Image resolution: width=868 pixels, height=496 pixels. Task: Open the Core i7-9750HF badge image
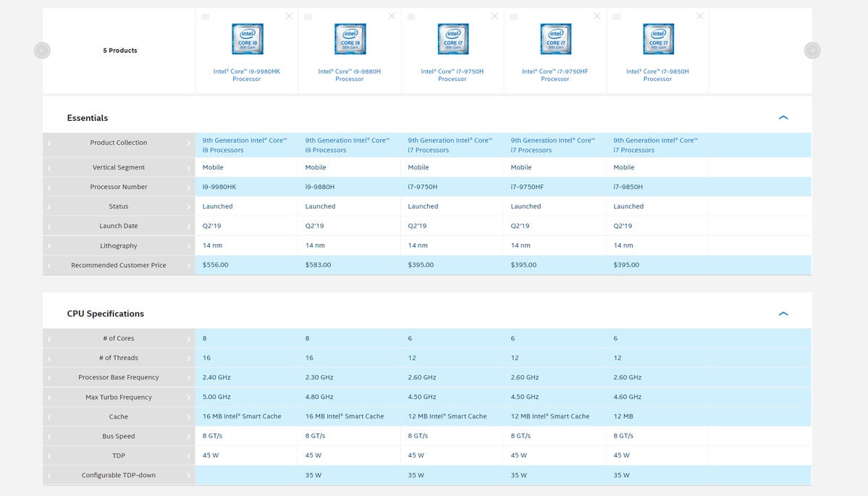(555, 39)
